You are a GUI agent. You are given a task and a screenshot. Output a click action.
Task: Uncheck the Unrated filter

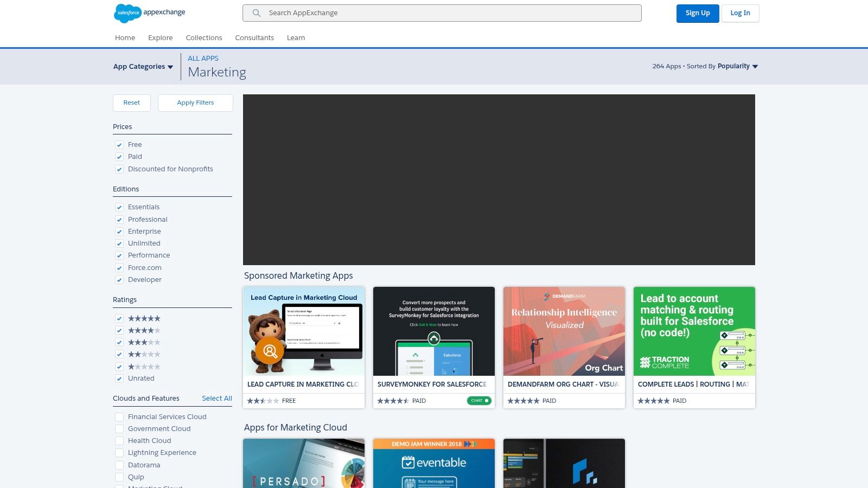coord(119,378)
